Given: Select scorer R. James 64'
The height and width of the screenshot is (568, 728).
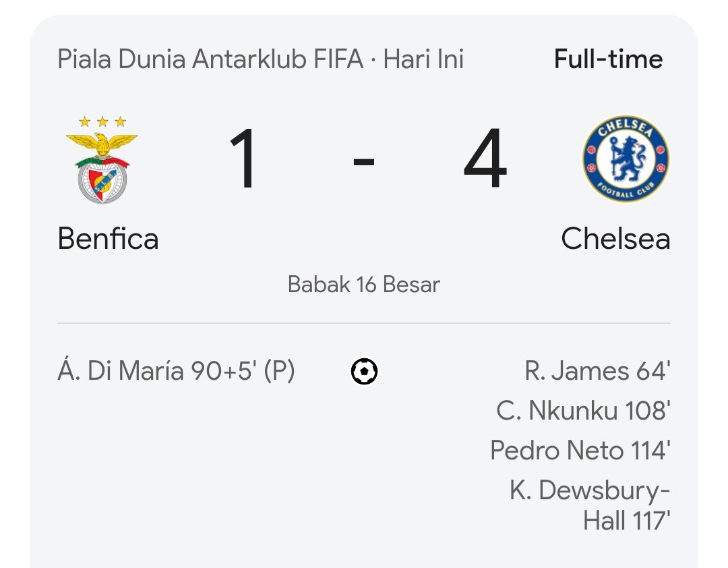Looking at the screenshot, I should point(597,372).
